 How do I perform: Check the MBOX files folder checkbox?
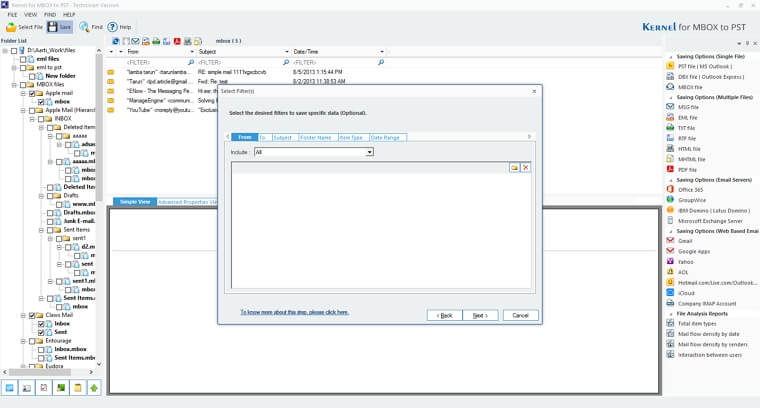tap(23, 85)
